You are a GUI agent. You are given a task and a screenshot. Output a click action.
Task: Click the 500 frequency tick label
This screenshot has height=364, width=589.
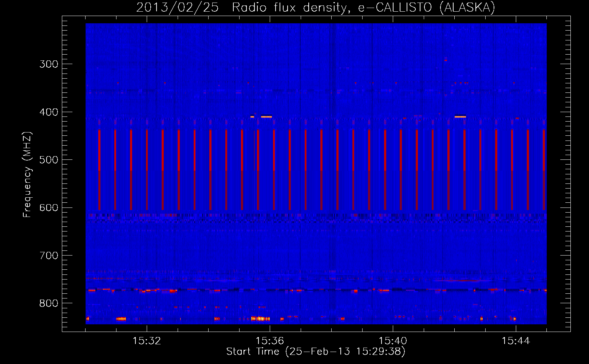click(49, 160)
